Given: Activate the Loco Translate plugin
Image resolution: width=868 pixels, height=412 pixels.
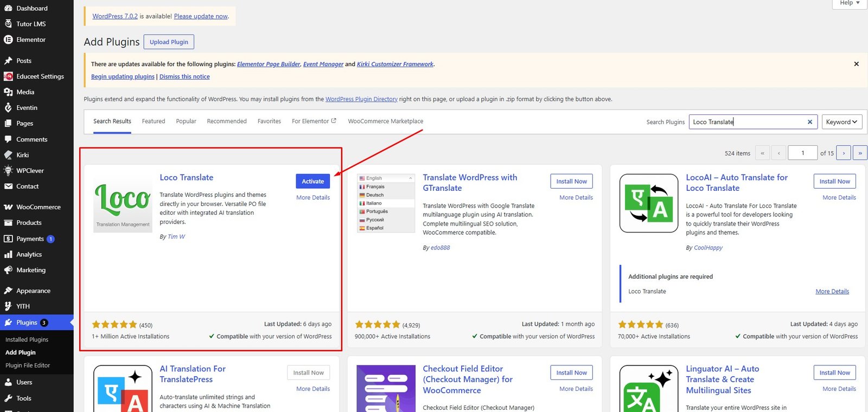Looking at the screenshot, I should (x=313, y=182).
